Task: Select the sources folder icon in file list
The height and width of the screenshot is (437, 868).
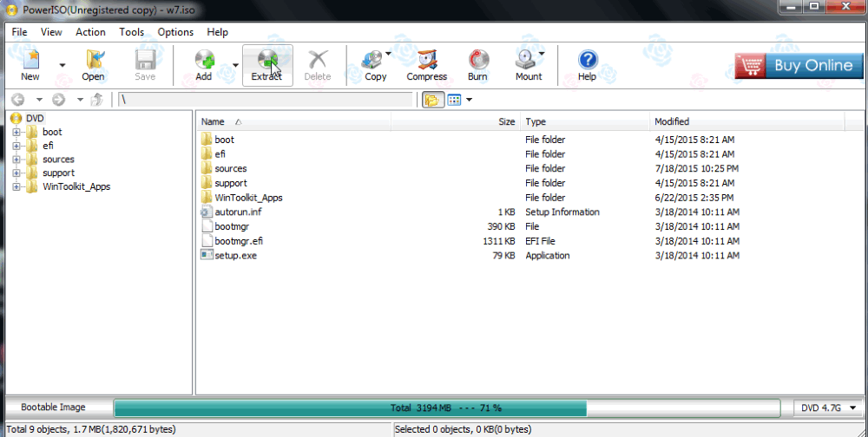Action: click(x=207, y=168)
